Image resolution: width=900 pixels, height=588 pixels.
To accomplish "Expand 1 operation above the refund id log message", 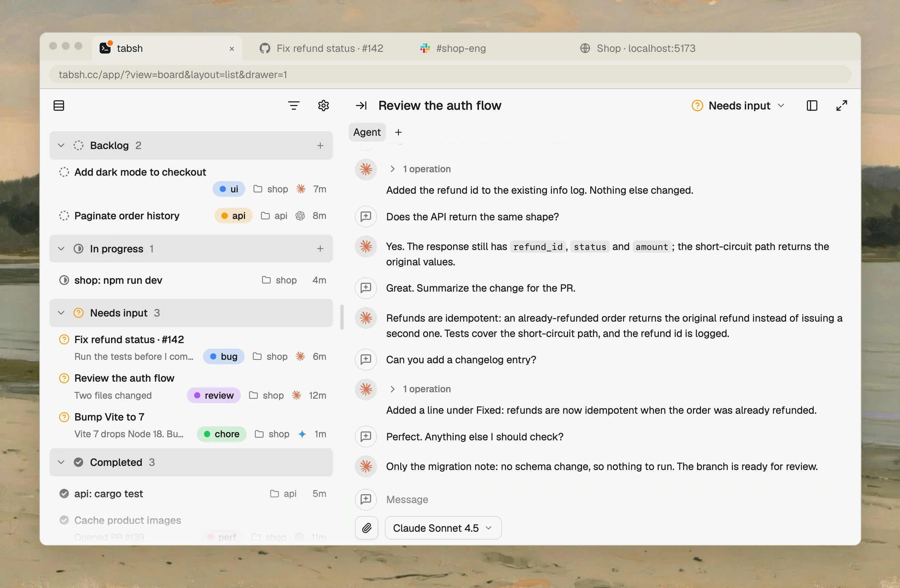I will pos(420,169).
